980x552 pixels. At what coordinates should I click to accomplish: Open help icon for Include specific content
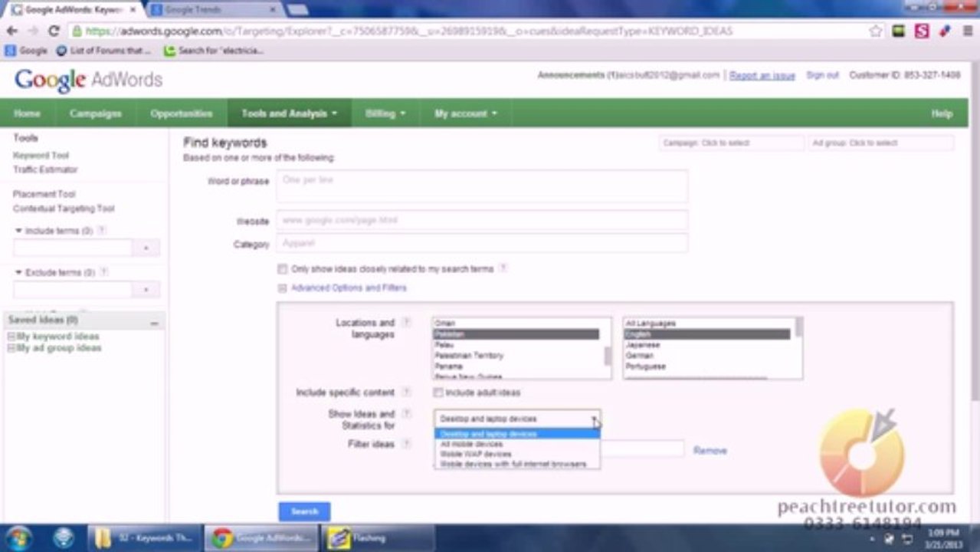[x=407, y=393]
